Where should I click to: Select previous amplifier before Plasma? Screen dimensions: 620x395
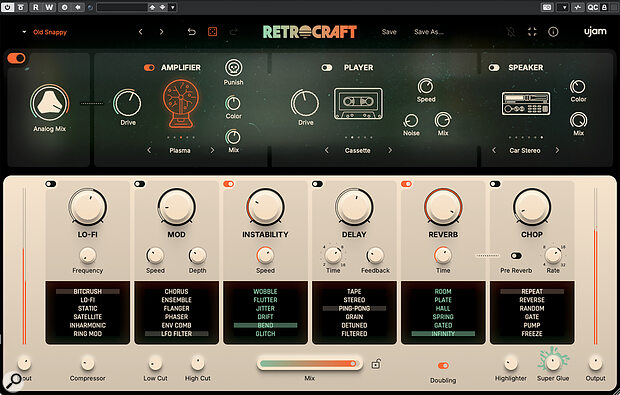click(149, 150)
